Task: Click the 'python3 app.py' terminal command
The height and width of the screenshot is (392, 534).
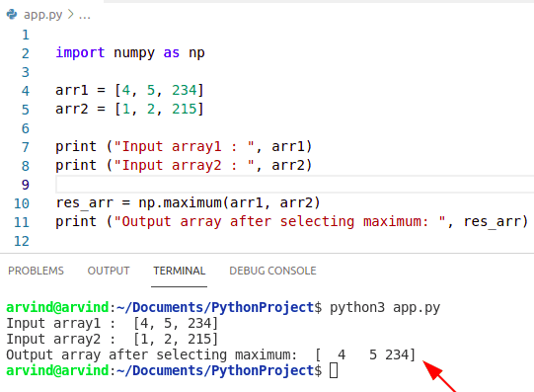Action: coord(385,307)
